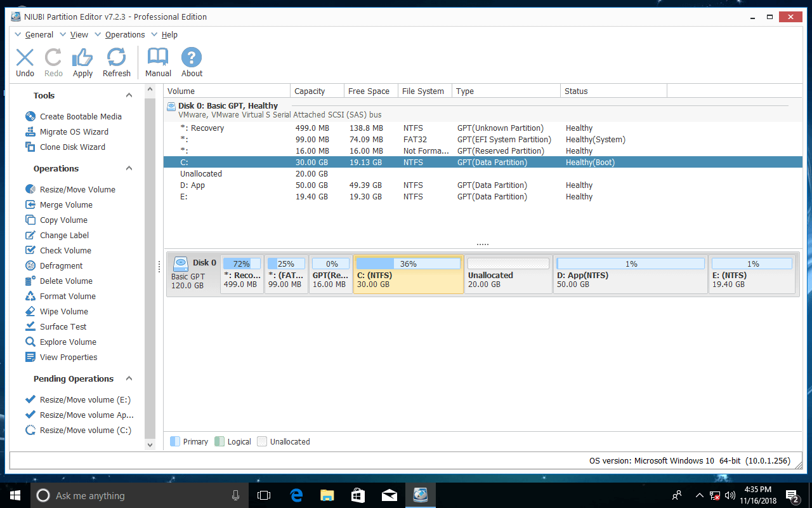Image resolution: width=812 pixels, height=508 pixels.
Task: Collapse the Tools section in the sidebar
Action: (129, 95)
